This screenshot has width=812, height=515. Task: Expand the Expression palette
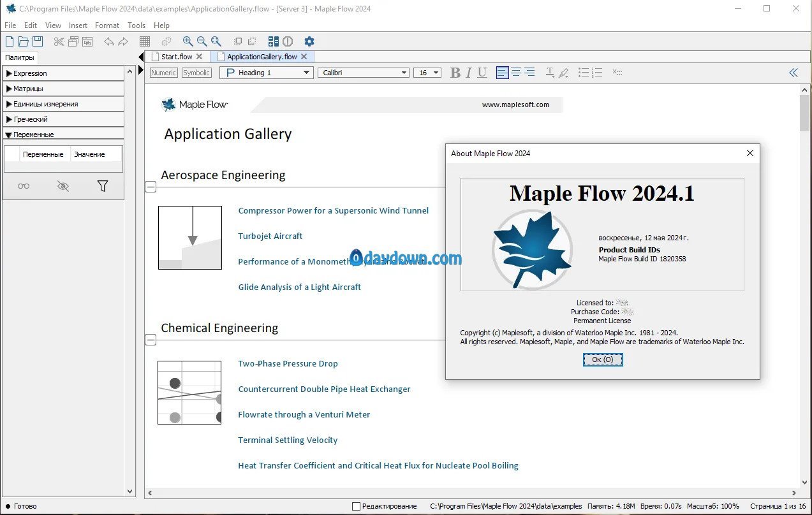tap(63, 73)
